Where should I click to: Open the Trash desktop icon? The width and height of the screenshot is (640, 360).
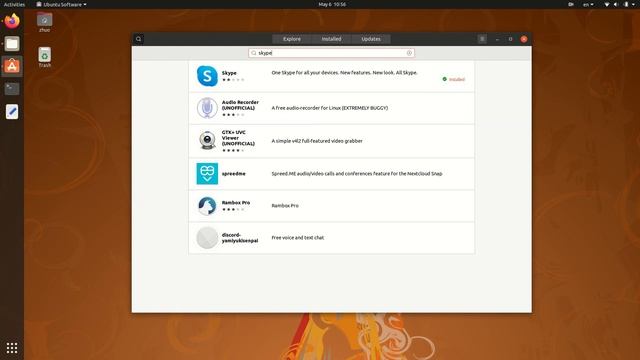coord(44,57)
